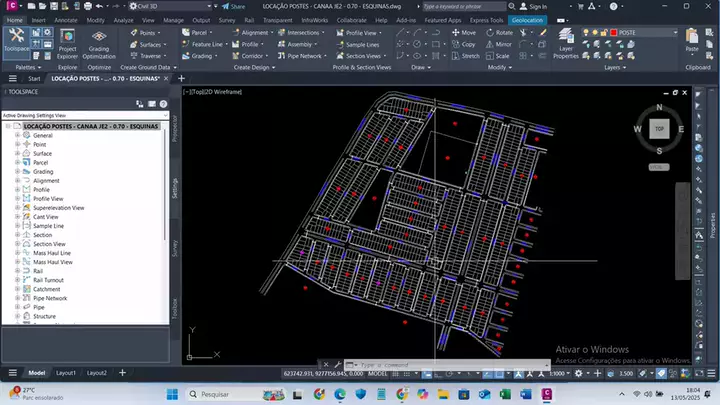Click the Start file tab
Image resolution: width=720 pixels, height=405 pixels.
pyautogui.click(x=34, y=79)
